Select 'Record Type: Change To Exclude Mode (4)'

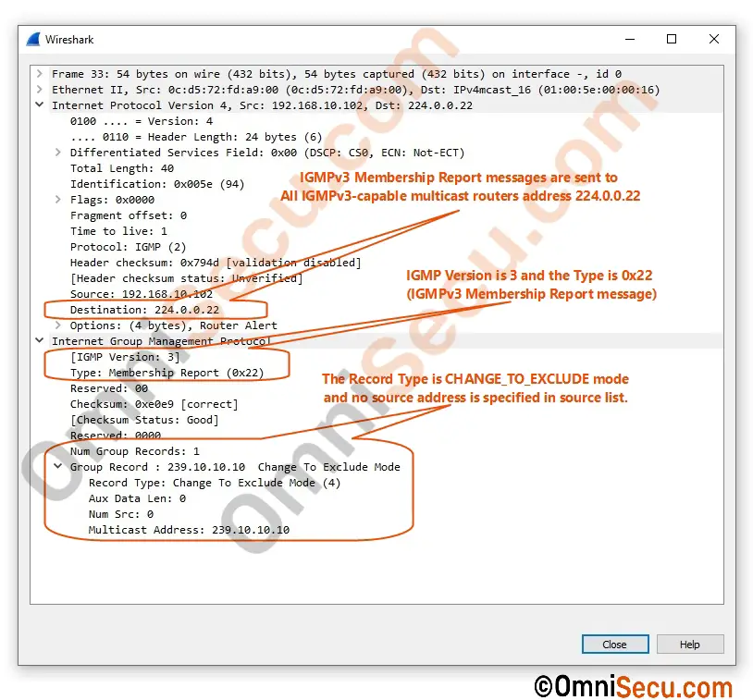click(x=215, y=483)
